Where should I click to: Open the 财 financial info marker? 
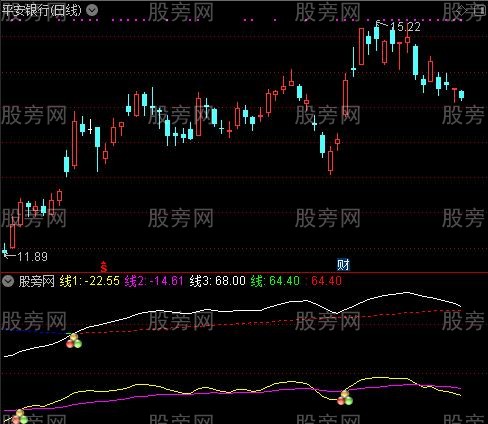(x=343, y=265)
